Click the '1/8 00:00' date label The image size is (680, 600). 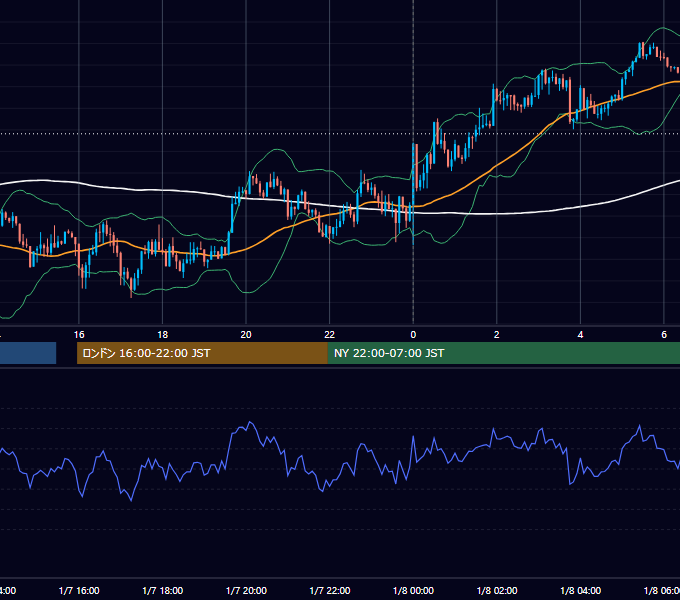[413, 590]
